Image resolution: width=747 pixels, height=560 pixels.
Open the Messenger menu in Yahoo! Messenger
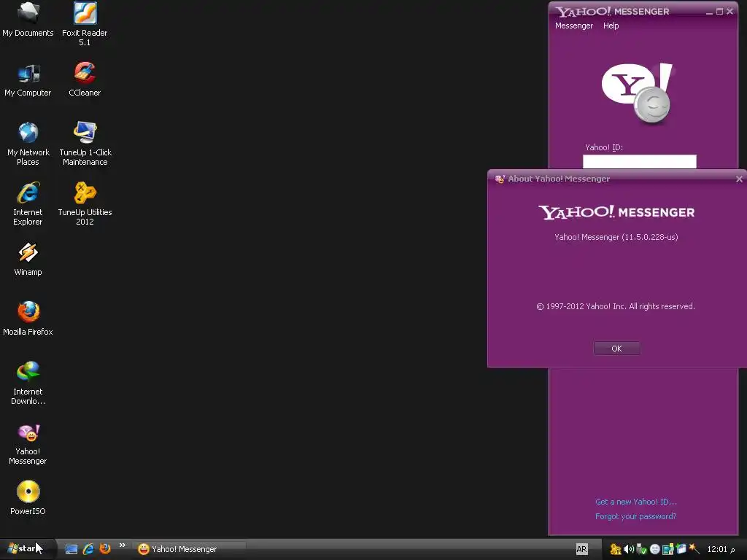573,26
